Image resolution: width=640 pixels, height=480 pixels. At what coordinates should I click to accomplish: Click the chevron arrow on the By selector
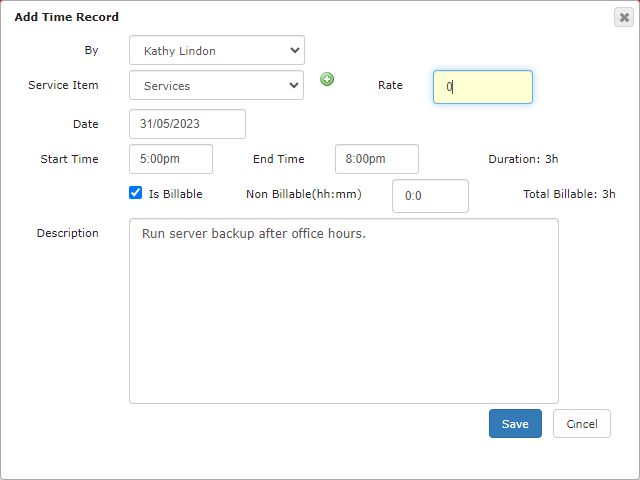[295, 50]
